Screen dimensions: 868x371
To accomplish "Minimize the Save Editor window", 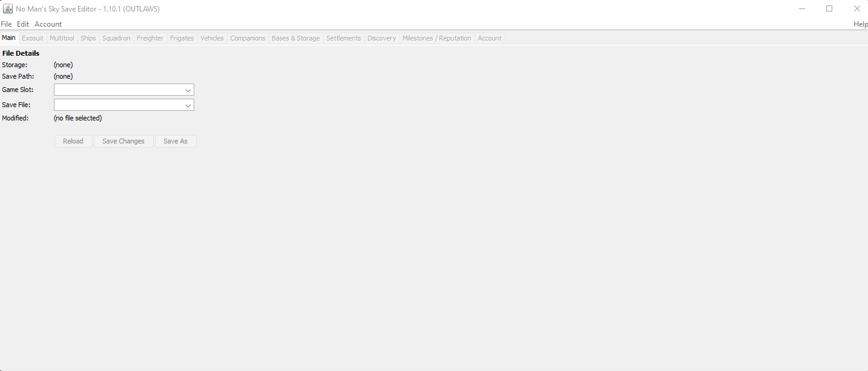I will 801,8.
